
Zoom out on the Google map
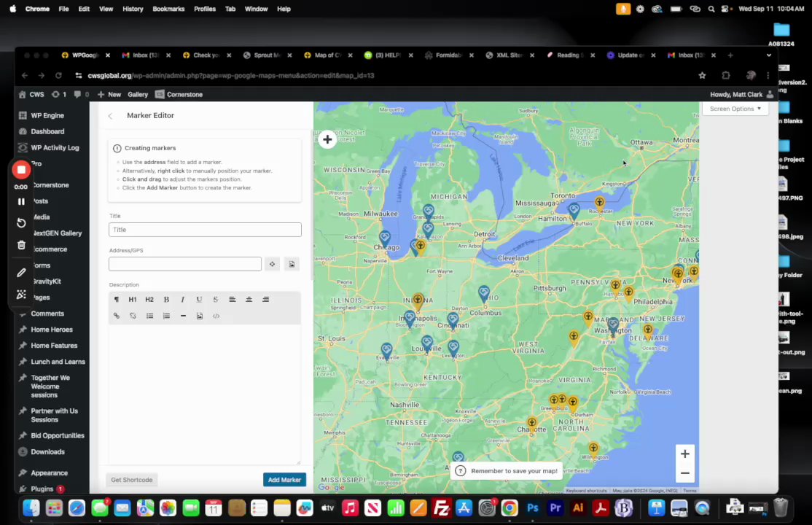tap(684, 473)
